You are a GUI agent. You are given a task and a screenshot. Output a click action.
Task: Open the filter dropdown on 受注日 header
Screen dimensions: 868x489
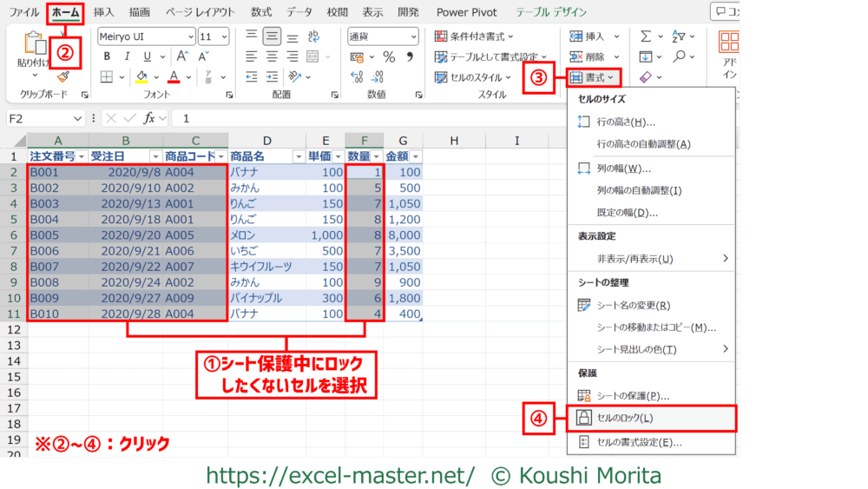155,156
